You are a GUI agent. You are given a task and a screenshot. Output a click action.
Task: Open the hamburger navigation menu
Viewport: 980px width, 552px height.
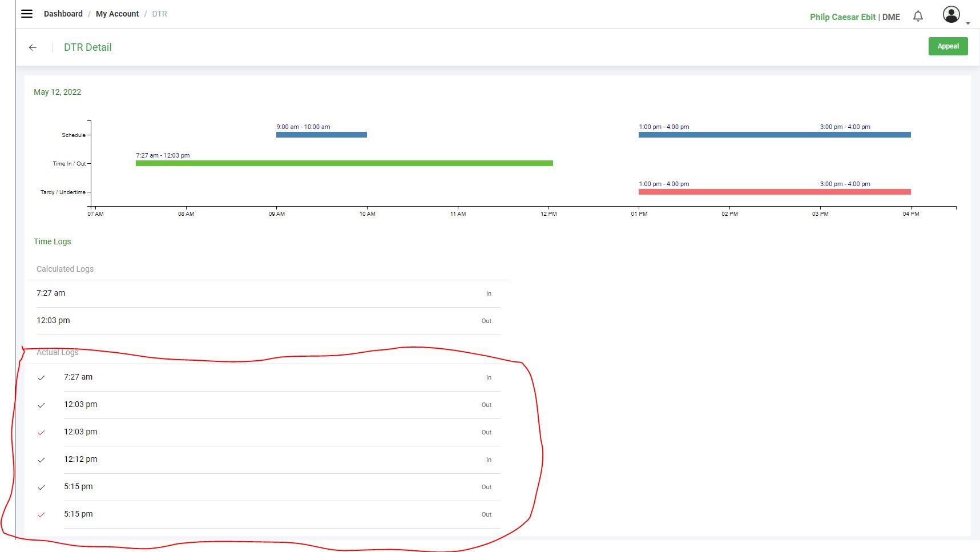point(27,14)
